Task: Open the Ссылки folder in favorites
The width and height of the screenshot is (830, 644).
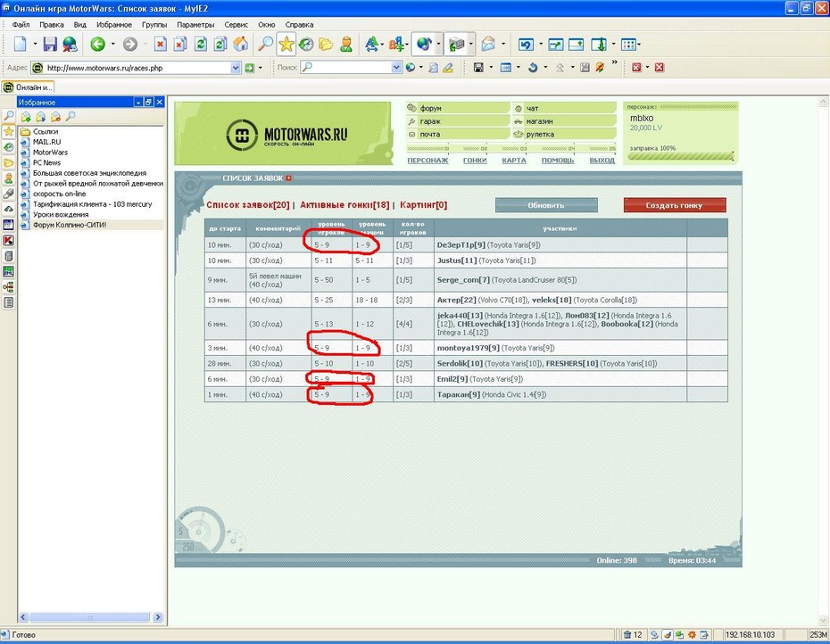Action: click(46, 131)
